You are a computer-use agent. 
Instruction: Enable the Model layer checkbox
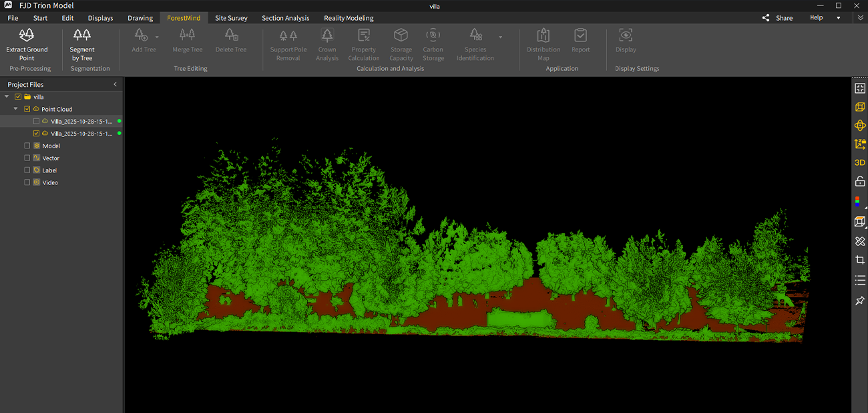click(27, 146)
